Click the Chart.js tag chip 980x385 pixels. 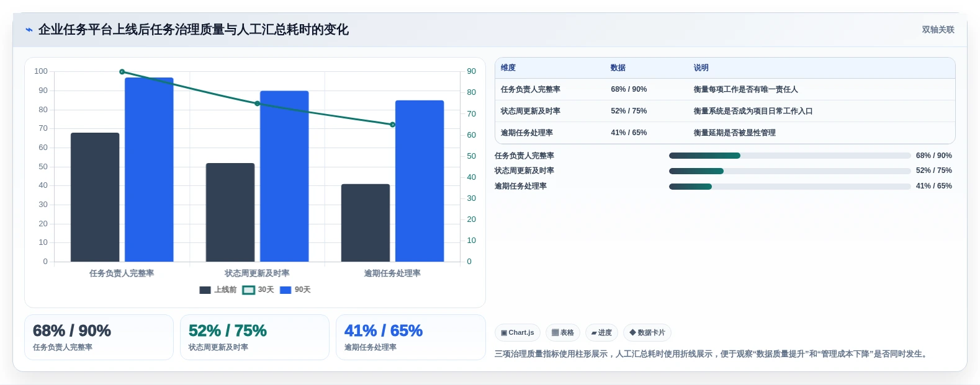pos(518,333)
